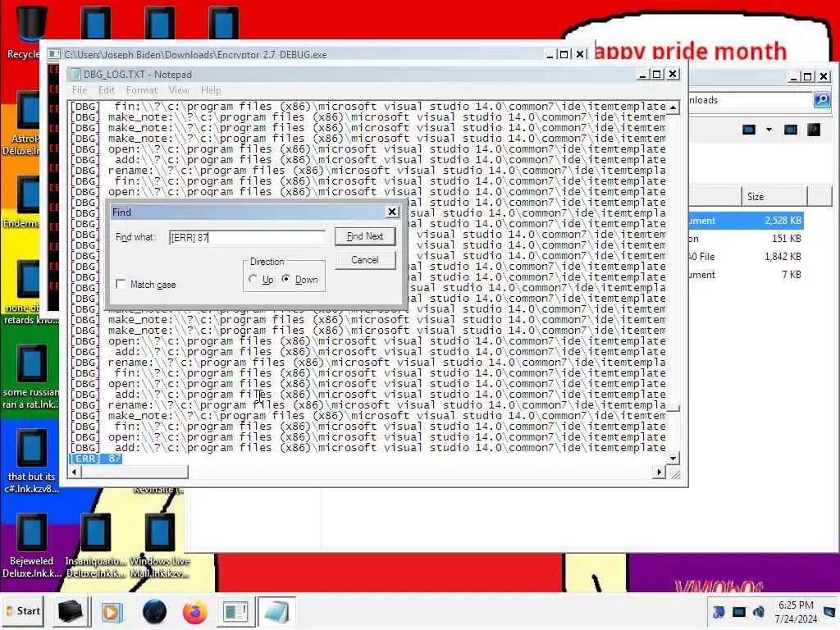Image resolution: width=840 pixels, height=630 pixels.
Task: Click the search button in the Explorer window
Action: pyautogui.click(x=822, y=99)
